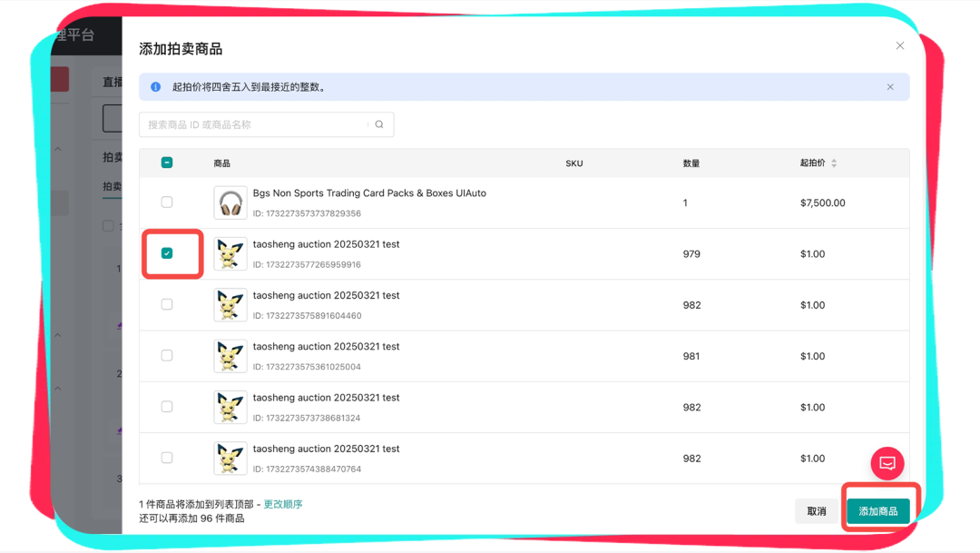Click Pichu thumbnail for quantity 979 item
The width and height of the screenshot is (980, 553).
[x=230, y=254]
